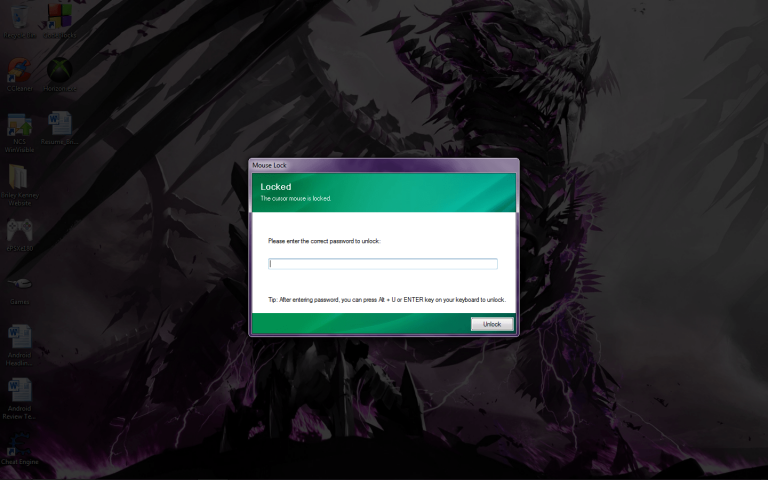Screen dimensions: 768x480
Task: Click the 'Locked' heading text
Action: click(x=276, y=187)
